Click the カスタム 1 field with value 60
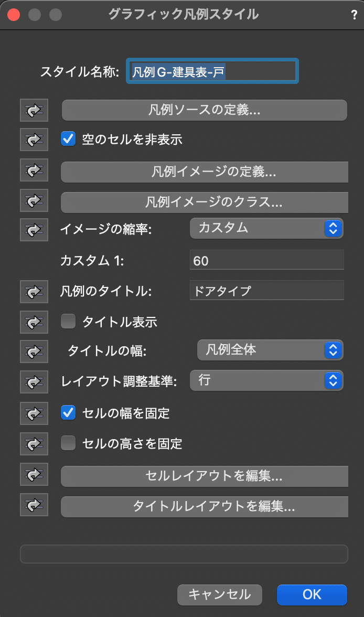 (267, 260)
